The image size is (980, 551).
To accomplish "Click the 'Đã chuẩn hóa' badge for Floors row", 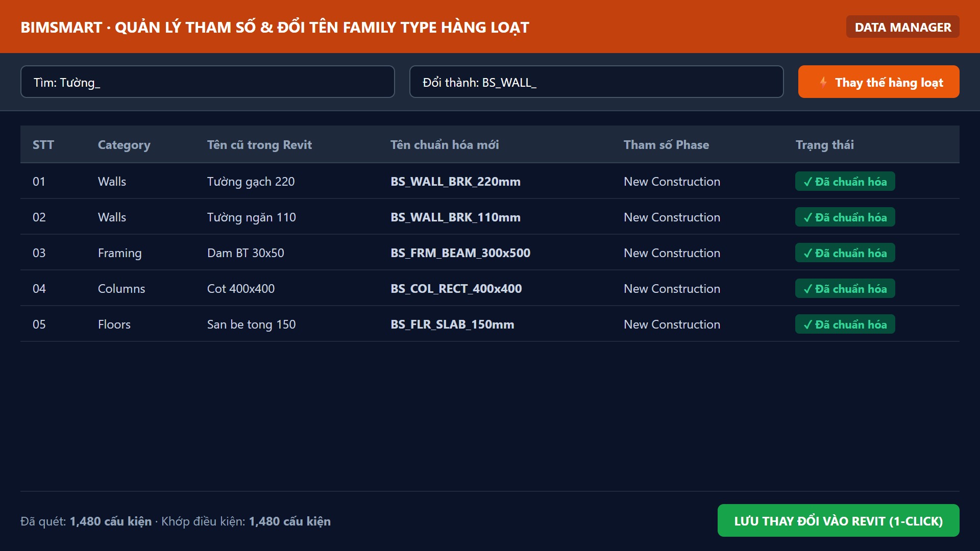I will click(845, 324).
